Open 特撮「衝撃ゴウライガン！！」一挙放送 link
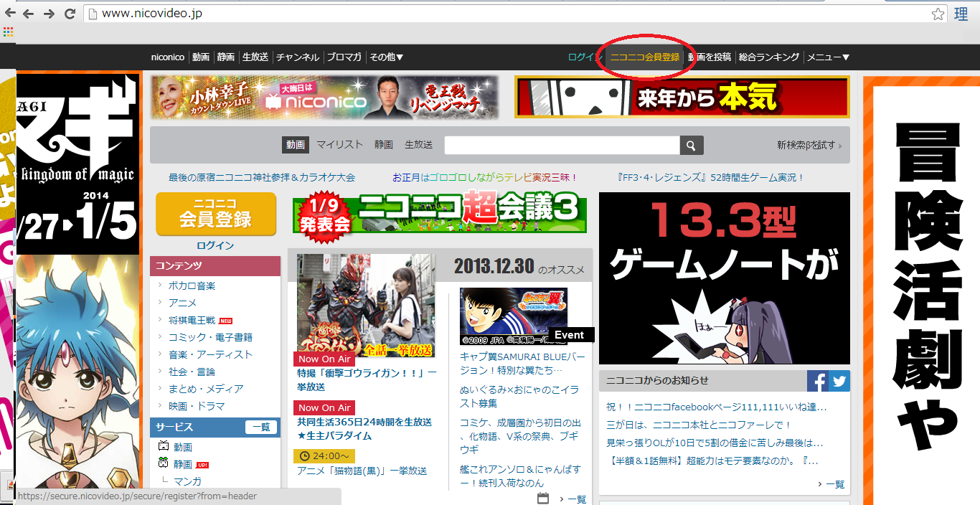The image size is (980, 505). [x=367, y=380]
